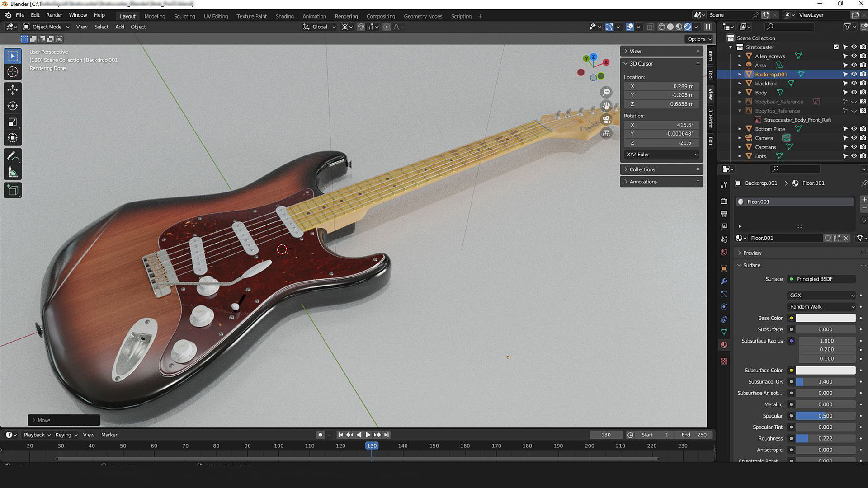Image resolution: width=868 pixels, height=488 pixels.
Task: Select the Measure tool
Action: pos(13,172)
